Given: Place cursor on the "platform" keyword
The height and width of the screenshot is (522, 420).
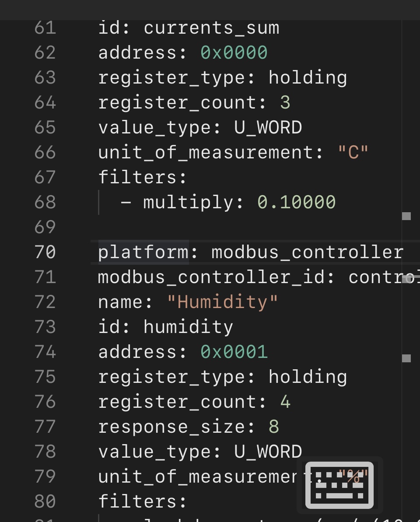Looking at the screenshot, I should [x=143, y=252].
